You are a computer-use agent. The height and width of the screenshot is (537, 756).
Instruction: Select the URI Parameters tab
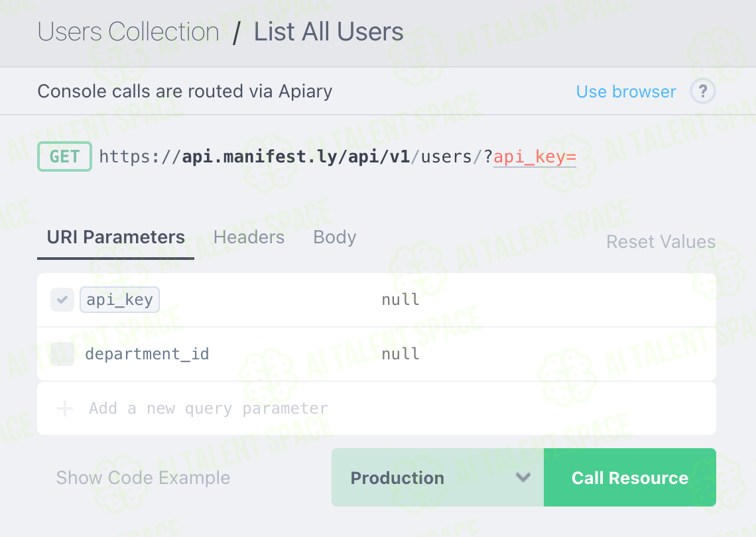click(x=115, y=237)
